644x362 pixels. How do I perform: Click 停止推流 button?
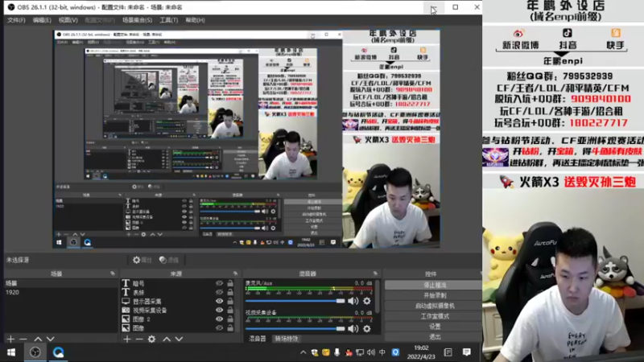coord(435,285)
